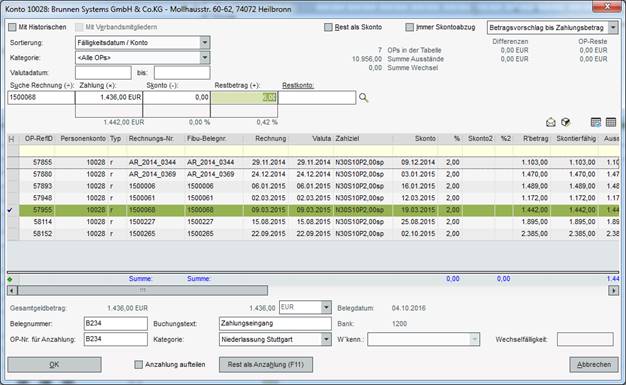Select the AR_2014_0369 invoice row
Screen dimensions: 626x385
point(313,175)
